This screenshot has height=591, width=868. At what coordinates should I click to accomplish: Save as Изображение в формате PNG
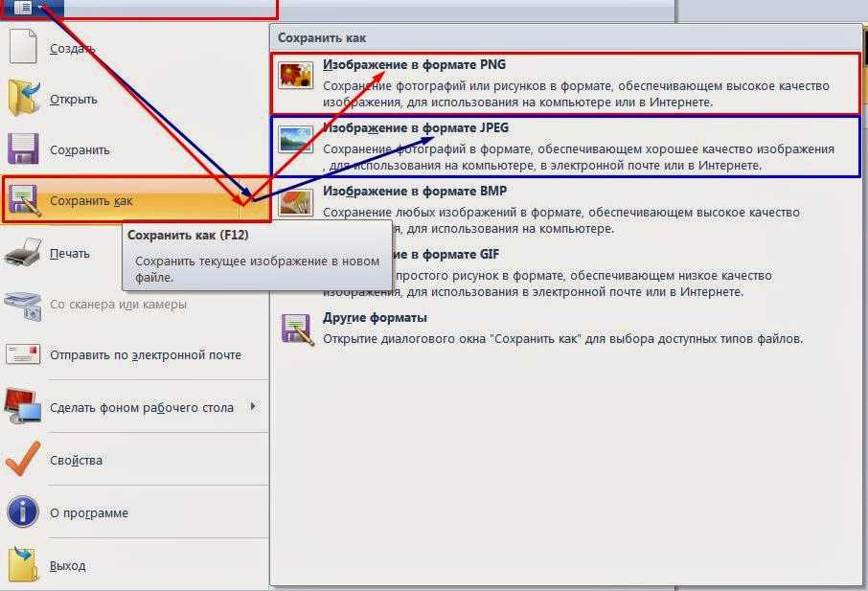(x=566, y=83)
